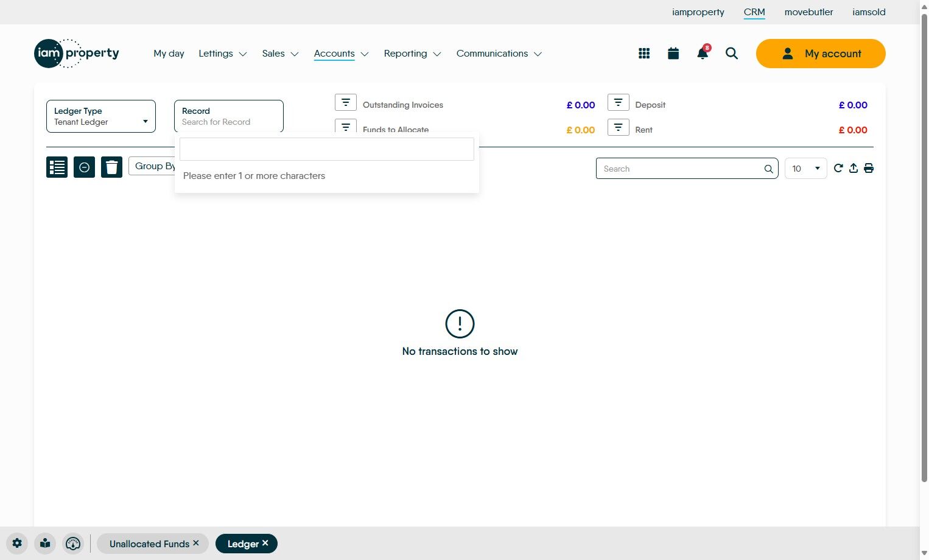Open settings gear in bottom bar
This screenshot has width=929, height=560.
pos(17,544)
